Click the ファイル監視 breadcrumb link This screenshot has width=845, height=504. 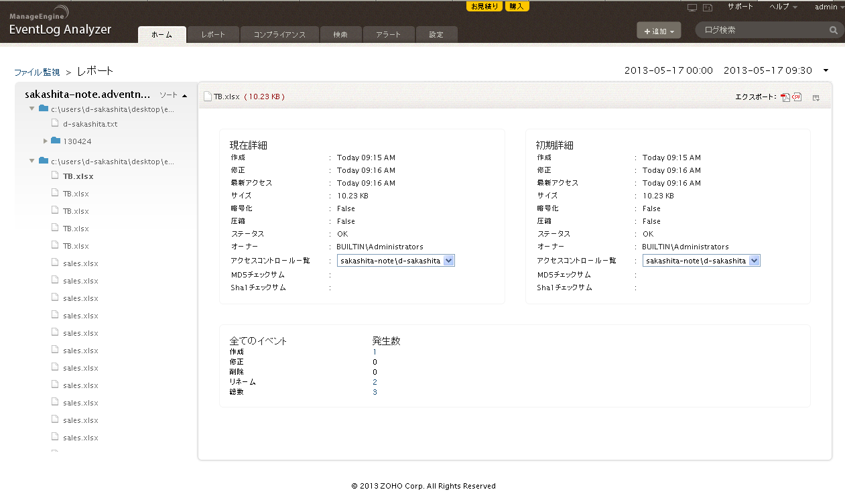[37, 72]
